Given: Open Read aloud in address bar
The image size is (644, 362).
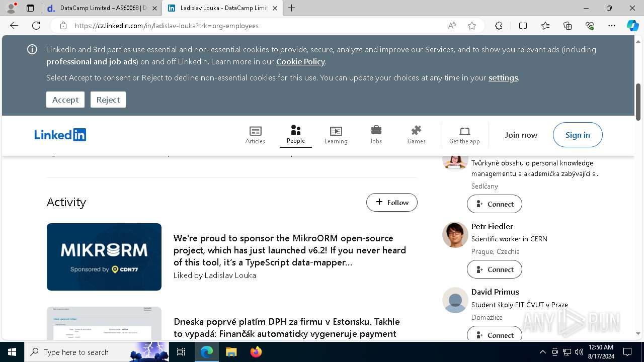Looking at the screenshot, I should click(452, 26).
